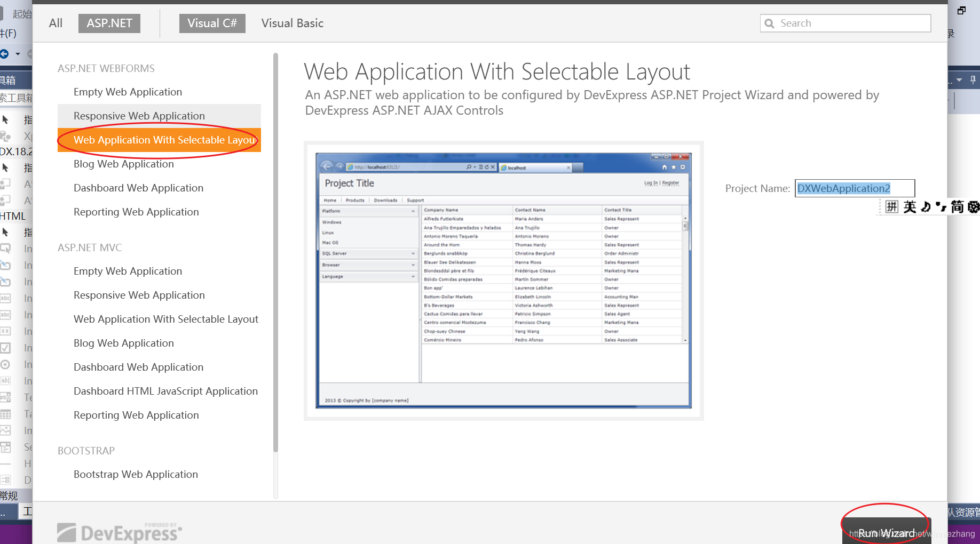Viewport: 980px width, 544px height.
Task: Toggle IME half-moon width icon
Action: tap(926, 206)
